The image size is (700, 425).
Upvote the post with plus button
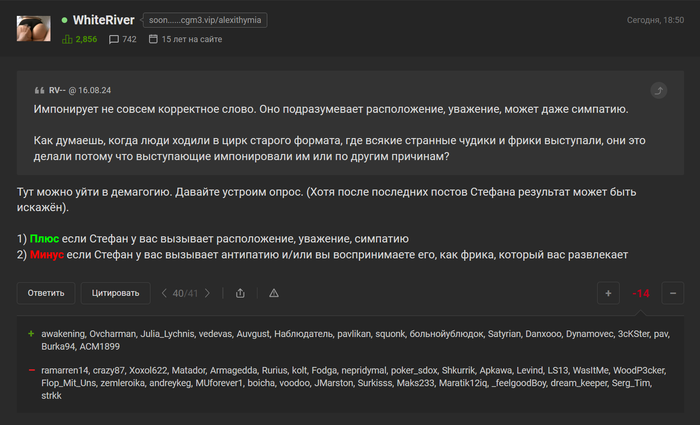[608, 293]
